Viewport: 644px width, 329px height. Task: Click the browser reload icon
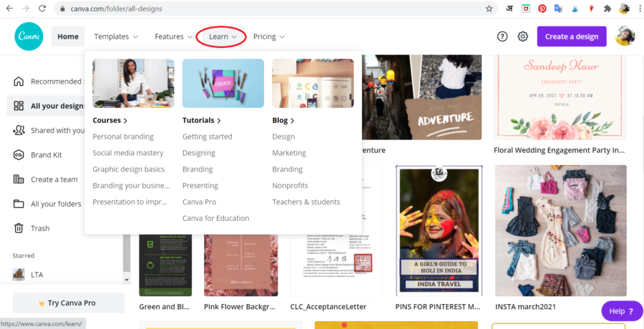(x=42, y=9)
